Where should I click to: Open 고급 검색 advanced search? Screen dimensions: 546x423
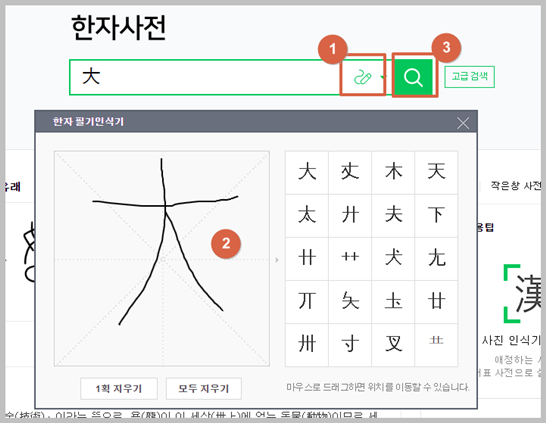coord(469,77)
